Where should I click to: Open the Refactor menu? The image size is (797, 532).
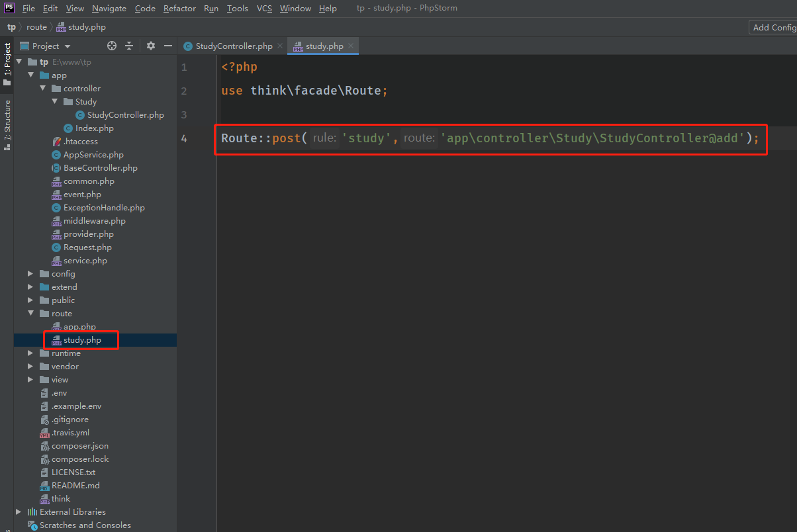pos(179,8)
